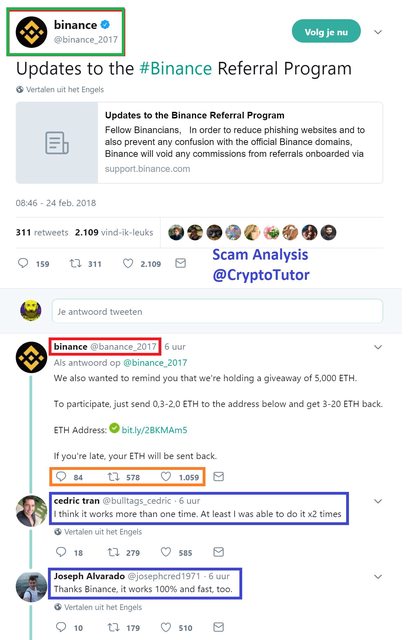
Task: Open the support.binance.com link card
Action: pos(199,143)
